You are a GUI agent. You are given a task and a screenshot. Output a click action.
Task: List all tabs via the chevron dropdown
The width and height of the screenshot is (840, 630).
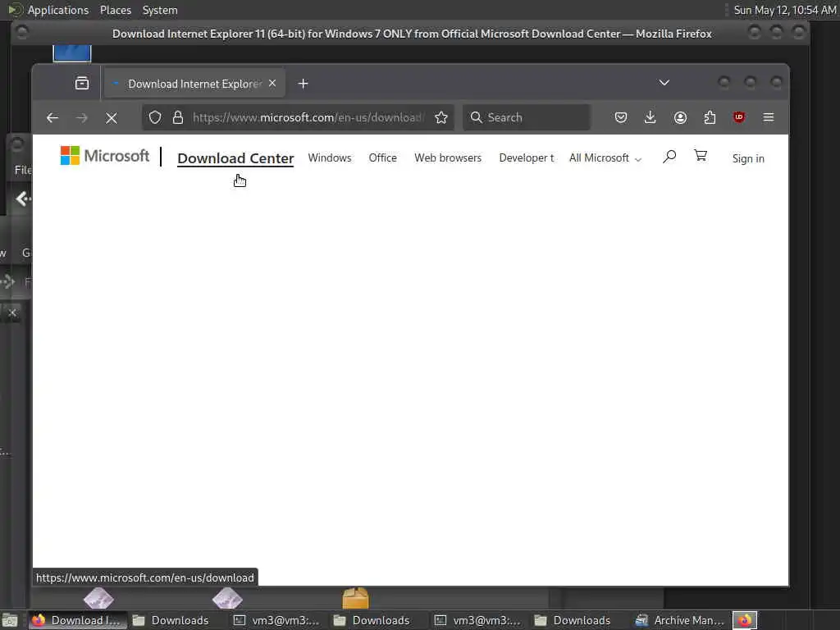click(x=664, y=83)
